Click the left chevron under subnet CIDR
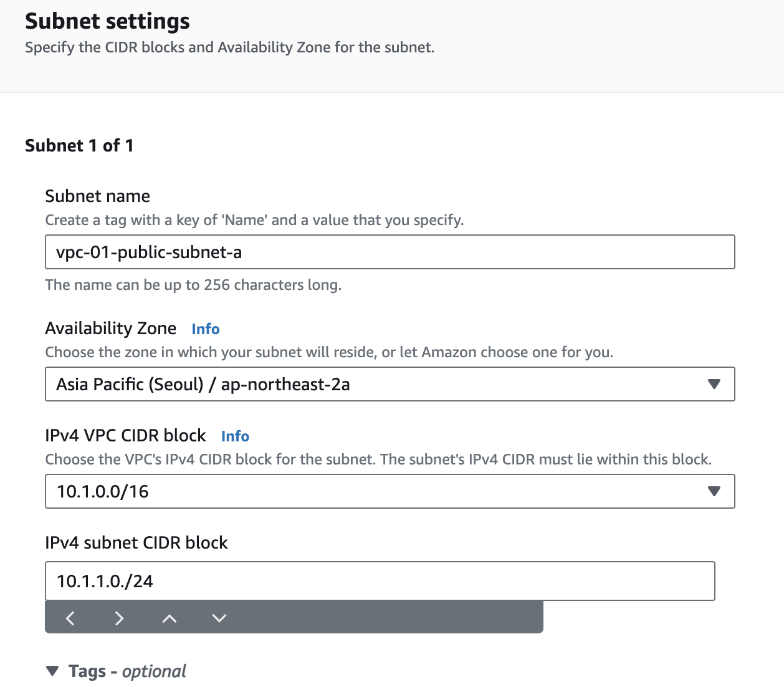This screenshot has height=687, width=784. coord(70,618)
